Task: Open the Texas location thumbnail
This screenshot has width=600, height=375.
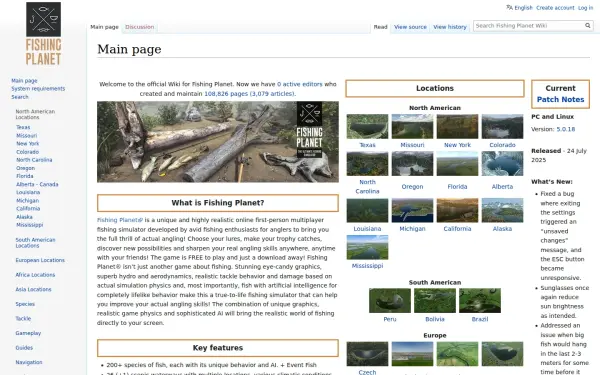Action: [x=367, y=126]
